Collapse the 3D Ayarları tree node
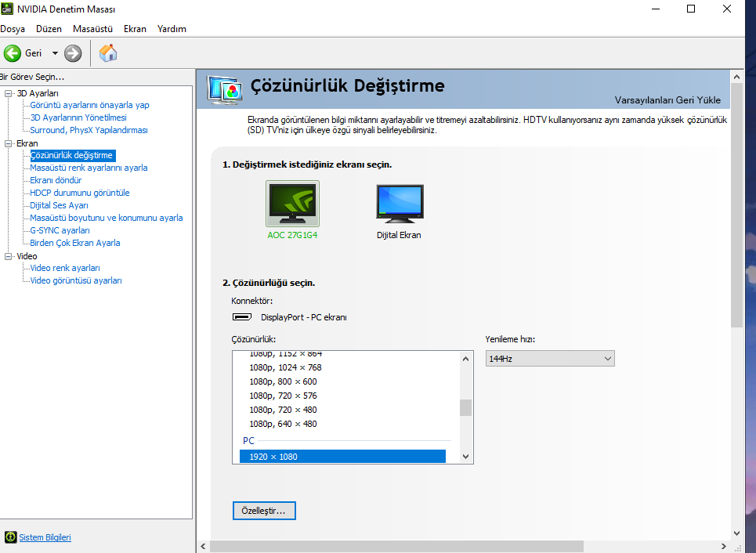 (8, 93)
